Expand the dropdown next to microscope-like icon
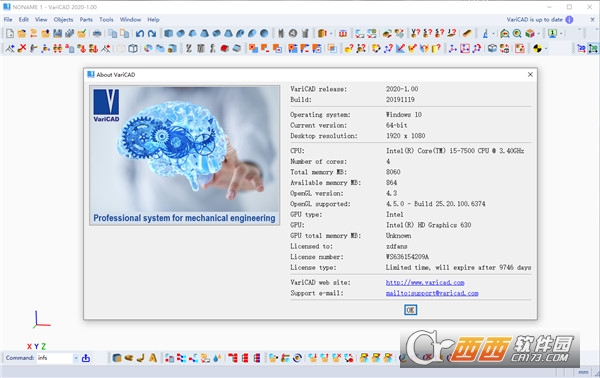Image resolution: width=600 pixels, height=378 pixels. (493, 34)
